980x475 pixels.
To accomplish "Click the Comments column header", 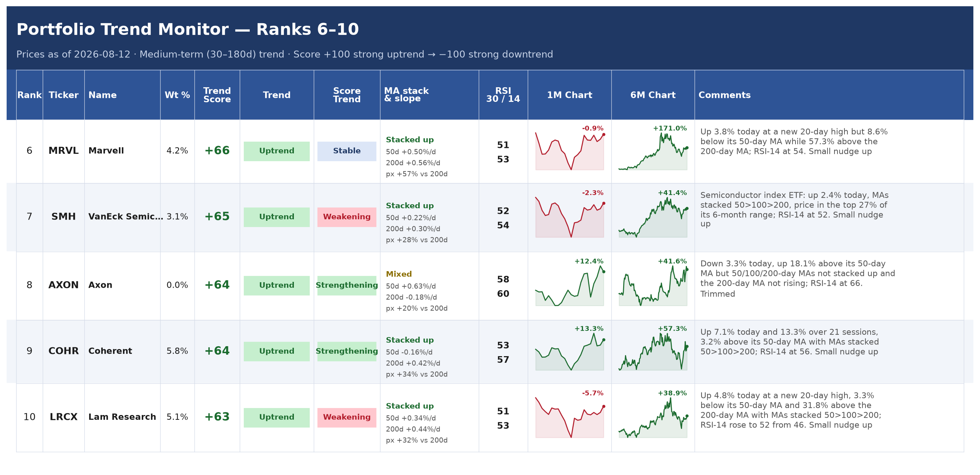I will [829, 95].
